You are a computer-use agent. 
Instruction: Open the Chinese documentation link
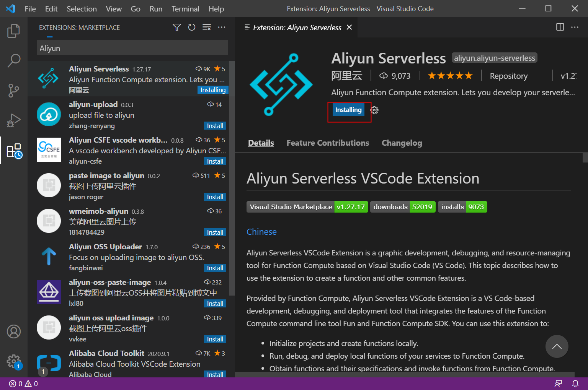point(261,232)
